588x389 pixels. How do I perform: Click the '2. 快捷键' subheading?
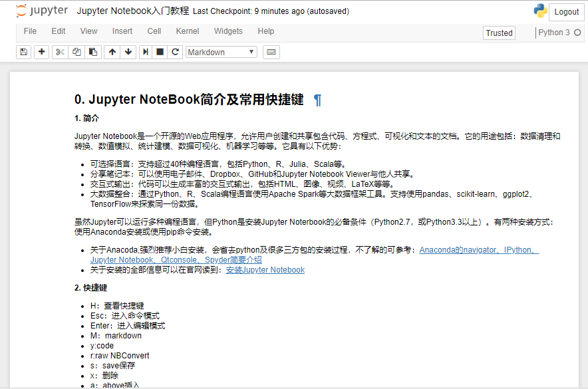point(90,288)
